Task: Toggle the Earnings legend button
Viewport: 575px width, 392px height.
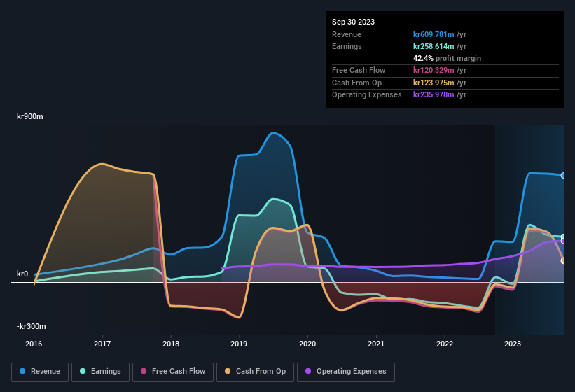Action: [x=100, y=372]
